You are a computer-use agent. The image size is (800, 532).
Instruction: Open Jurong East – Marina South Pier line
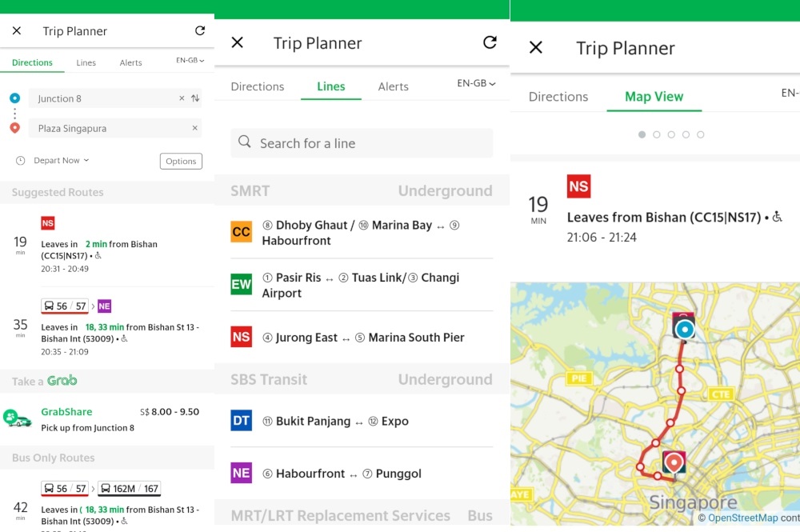click(x=362, y=337)
